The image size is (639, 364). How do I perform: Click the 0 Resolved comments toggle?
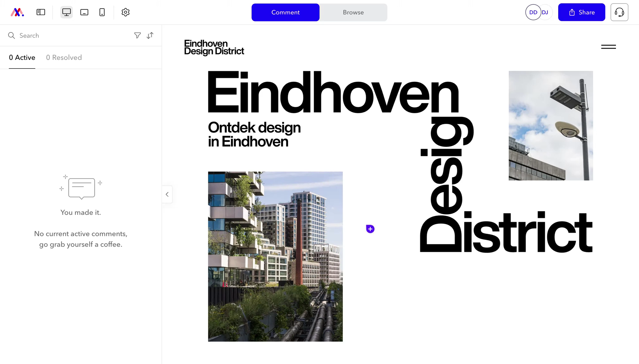(x=64, y=57)
